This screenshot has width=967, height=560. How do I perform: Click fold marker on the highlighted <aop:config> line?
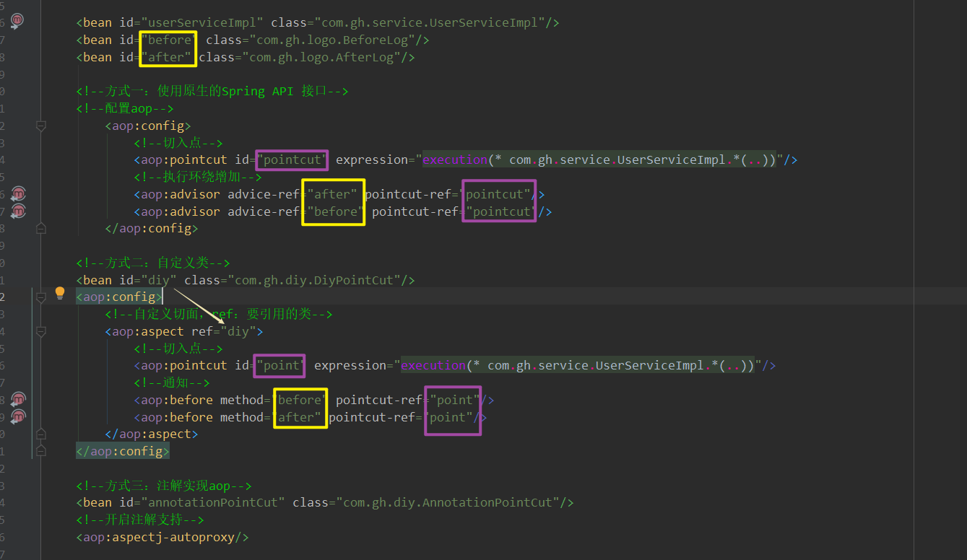click(x=41, y=297)
